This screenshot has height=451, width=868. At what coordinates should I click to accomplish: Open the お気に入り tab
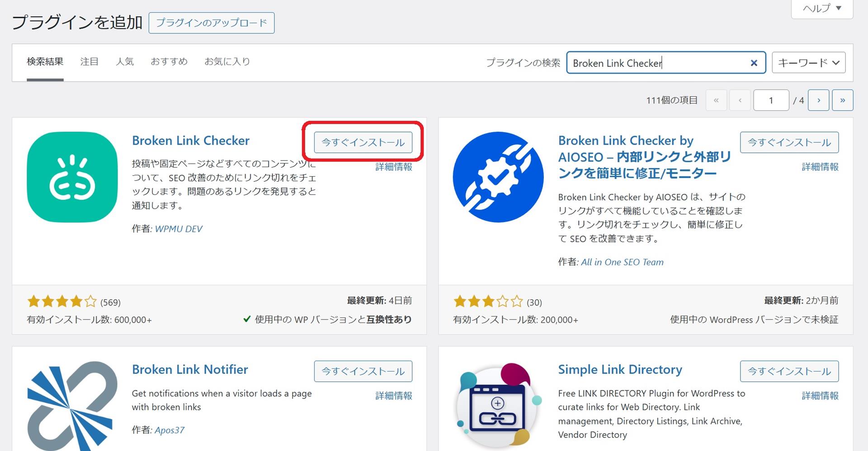click(x=227, y=61)
